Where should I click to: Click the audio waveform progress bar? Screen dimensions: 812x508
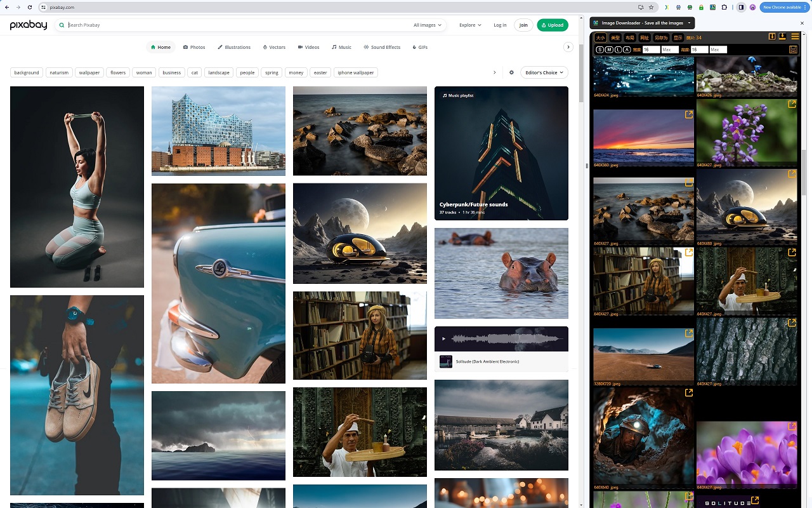click(x=506, y=339)
